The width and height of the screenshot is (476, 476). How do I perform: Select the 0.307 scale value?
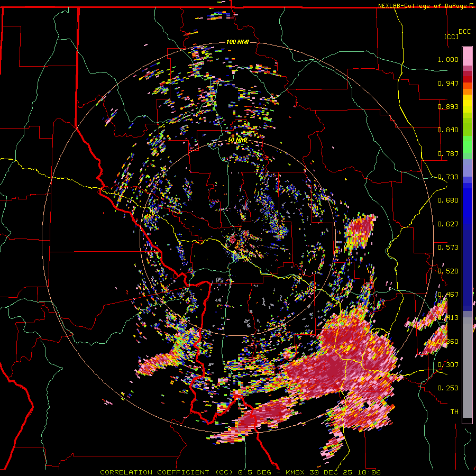[x=448, y=365]
